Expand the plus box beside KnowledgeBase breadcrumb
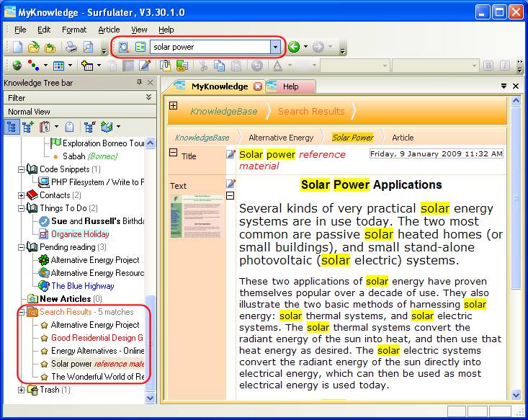 tap(173, 105)
